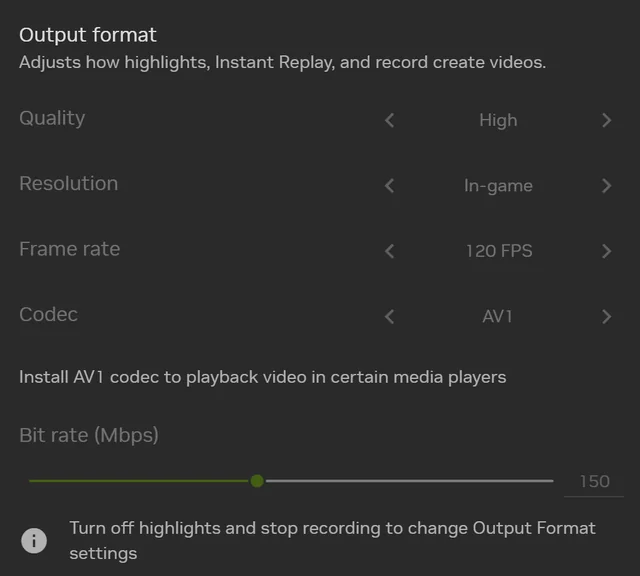Decrease Frame rate using left chevron

[390, 251]
